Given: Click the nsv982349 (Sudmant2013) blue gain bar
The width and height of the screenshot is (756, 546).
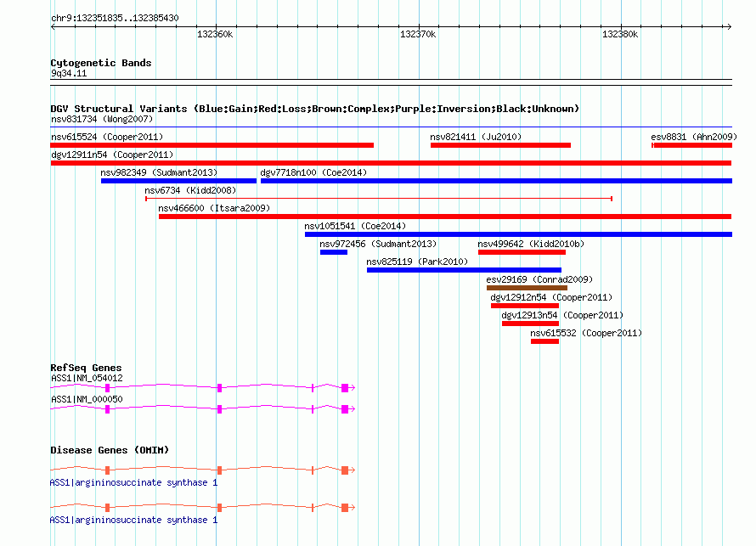Looking at the screenshot, I should click(178, 181).
